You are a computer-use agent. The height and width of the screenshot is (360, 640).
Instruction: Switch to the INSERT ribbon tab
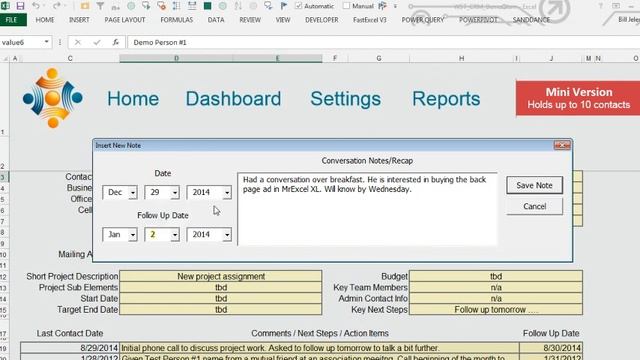pyautogui.click(x=79, y=20)
